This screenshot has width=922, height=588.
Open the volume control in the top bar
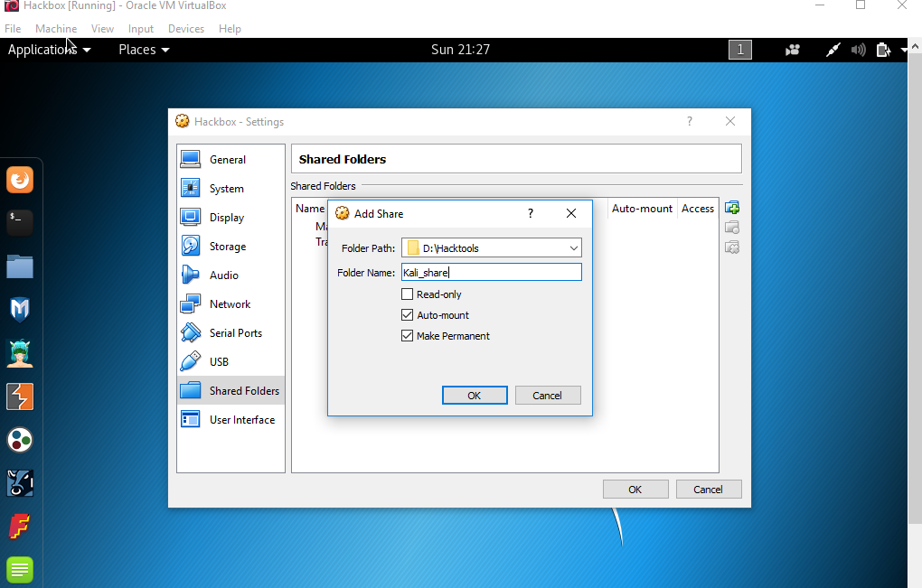859,50
